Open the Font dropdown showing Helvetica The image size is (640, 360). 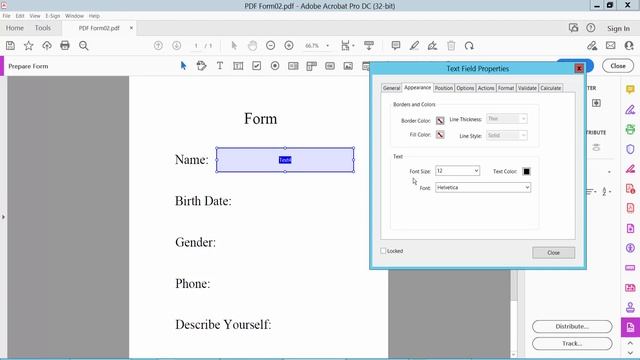[483, 187]
